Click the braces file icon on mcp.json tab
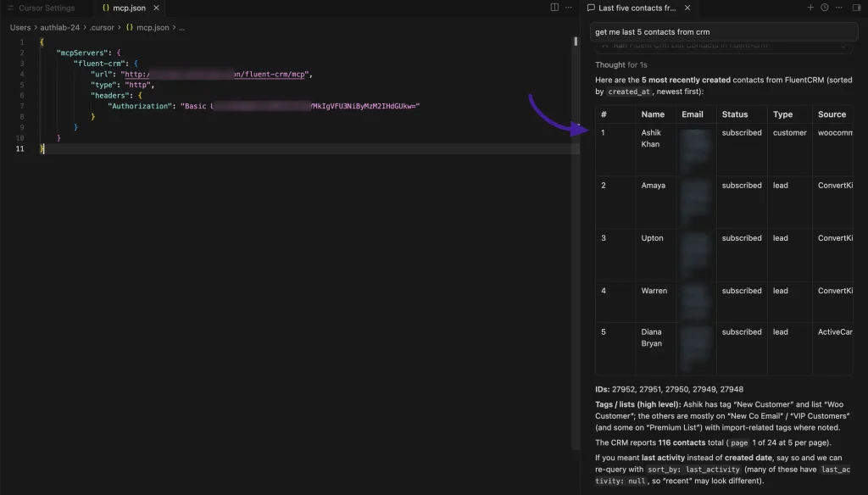 pos(106,8)
